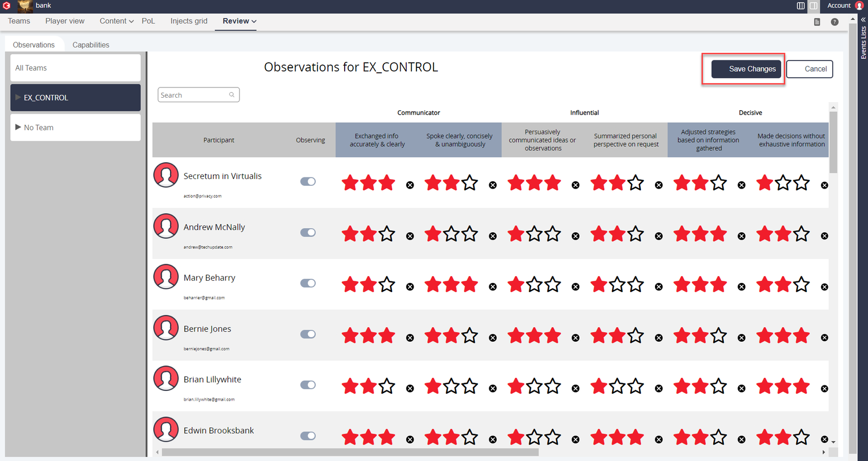Viewport: 868px width, 461px height.
Task: Click the Save Changes button
Action: point(746,69)
